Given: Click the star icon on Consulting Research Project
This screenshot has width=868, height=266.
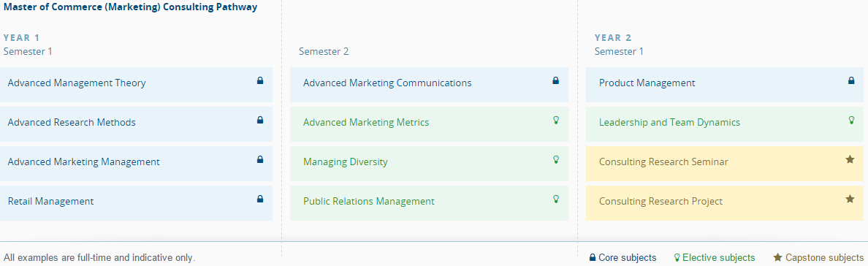Looking at the screenshot, I should pos(850,198).
